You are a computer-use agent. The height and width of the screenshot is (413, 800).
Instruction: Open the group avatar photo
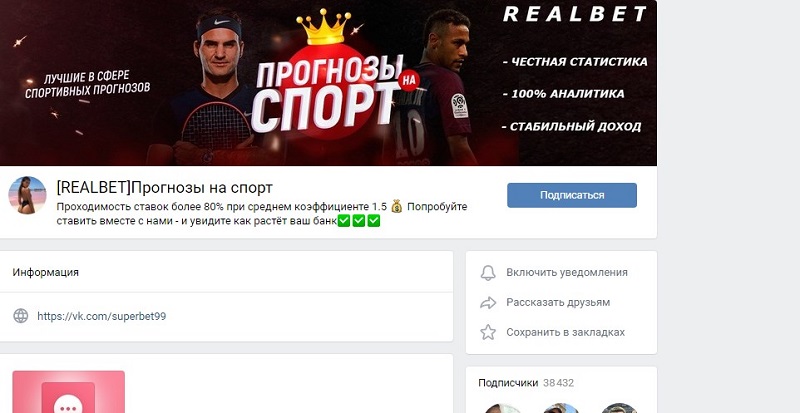point(27,195)
